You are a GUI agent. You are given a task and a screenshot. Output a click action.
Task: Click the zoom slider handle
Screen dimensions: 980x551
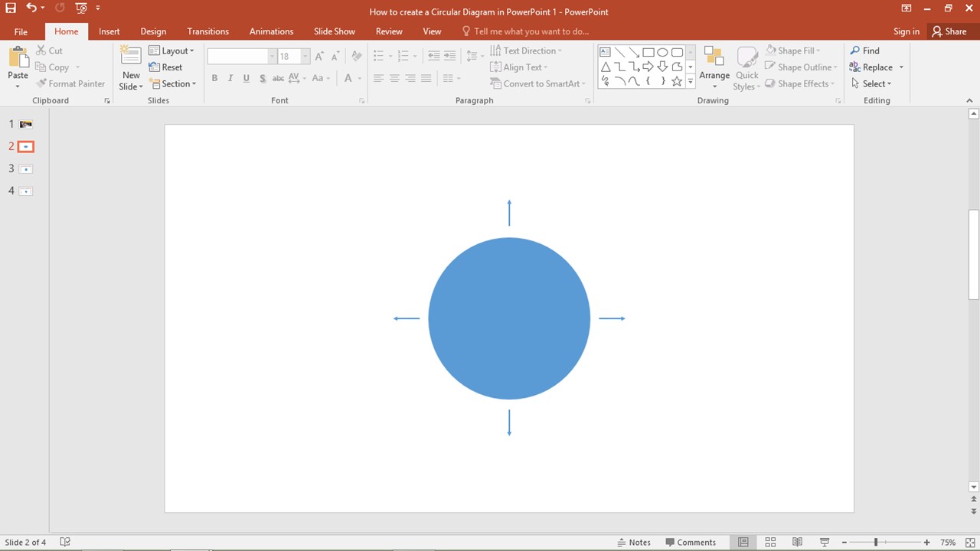(876, 542)
